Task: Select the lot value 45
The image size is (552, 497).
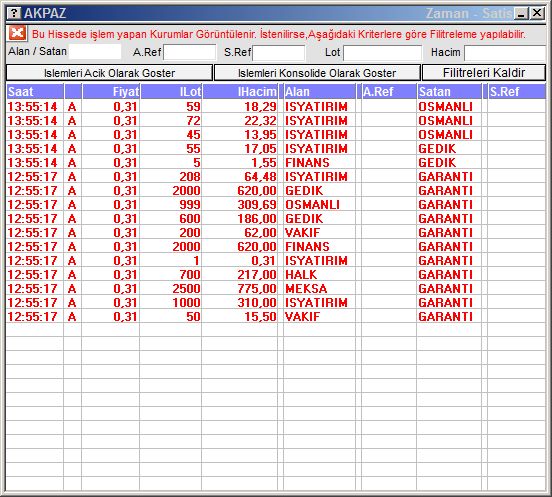Action: [x=193, y=134]
